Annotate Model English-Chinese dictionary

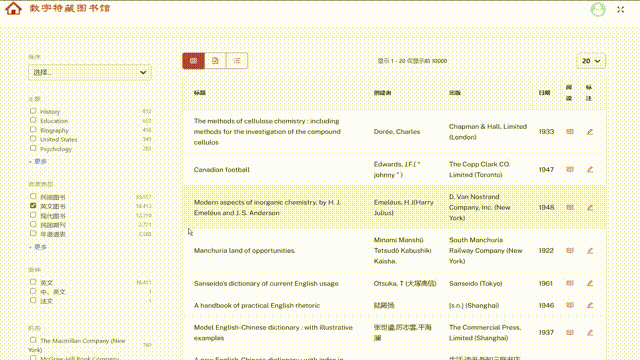coord(590,332)
